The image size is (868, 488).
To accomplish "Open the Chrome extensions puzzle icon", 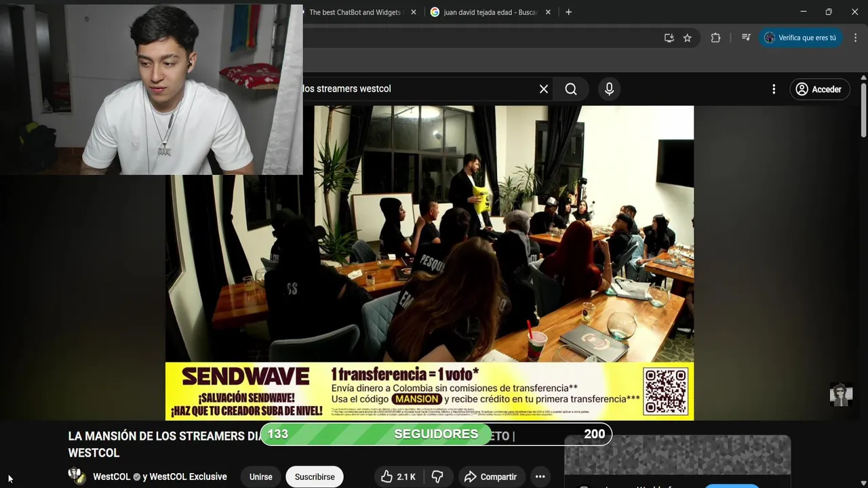I will (x=715, y=38).
